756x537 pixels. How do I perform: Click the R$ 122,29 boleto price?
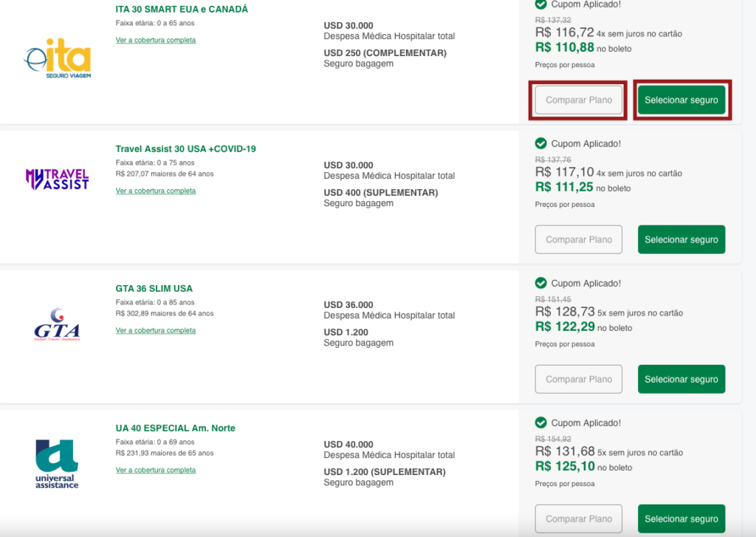tap(565, 326)
